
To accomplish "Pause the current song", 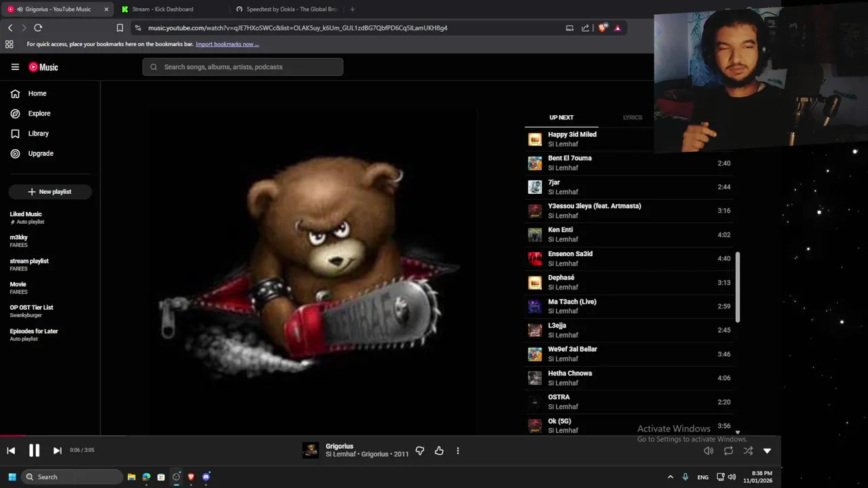I will [34, 450].
